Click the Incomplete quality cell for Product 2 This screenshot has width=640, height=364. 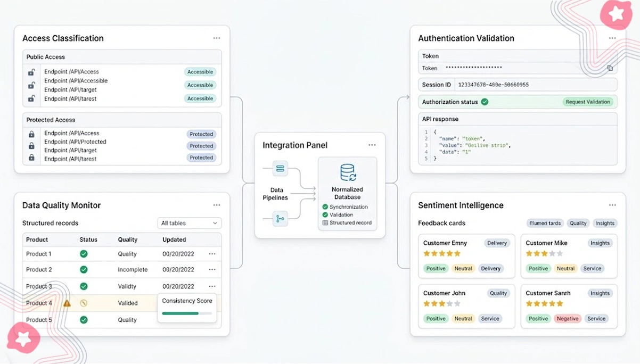133,270
